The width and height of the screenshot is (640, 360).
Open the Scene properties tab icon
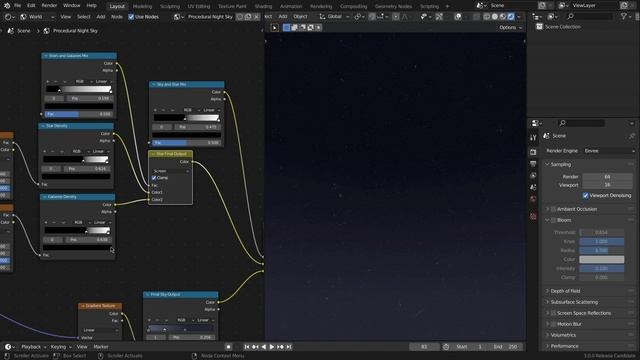click(x=533, y=187)
